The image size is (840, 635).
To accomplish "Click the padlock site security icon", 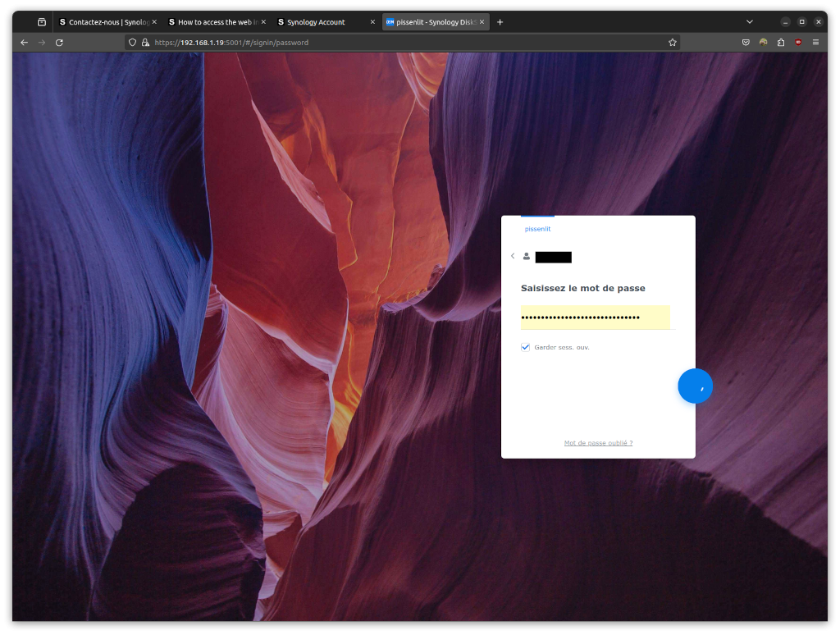I will tap(145, 42).
